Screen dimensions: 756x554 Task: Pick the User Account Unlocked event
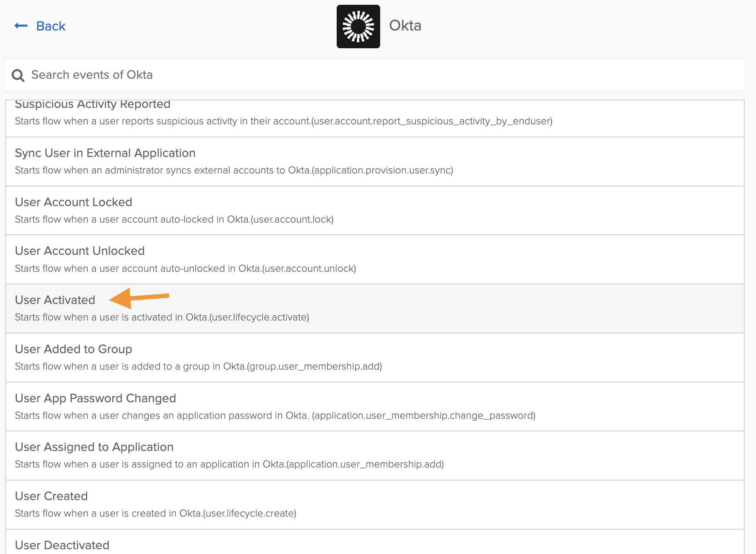pyautogui.click(x=80, y=251)
